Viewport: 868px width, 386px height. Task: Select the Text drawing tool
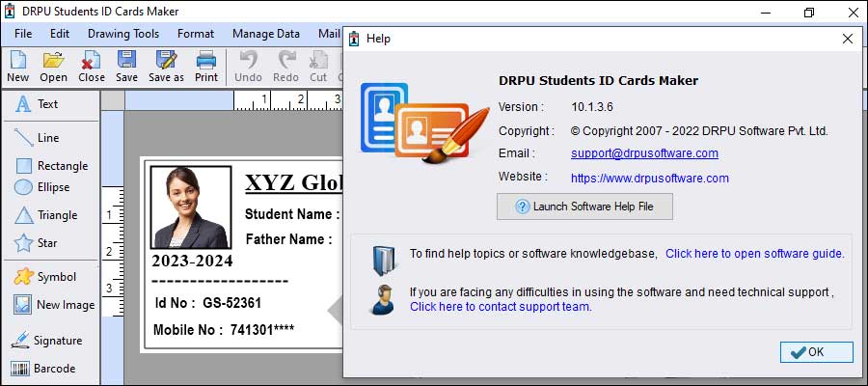point(37,104)
